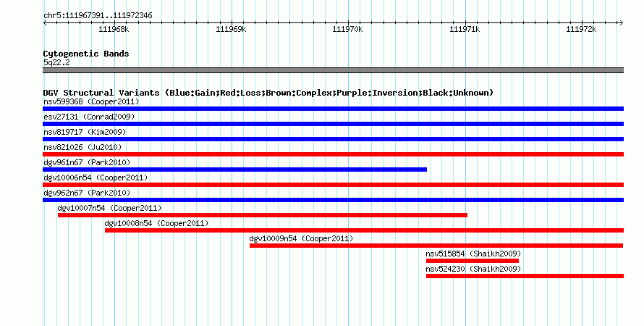Open the dgv10007n54 (Cooper2011) label
644x326 pixels.
click(109, 208)
